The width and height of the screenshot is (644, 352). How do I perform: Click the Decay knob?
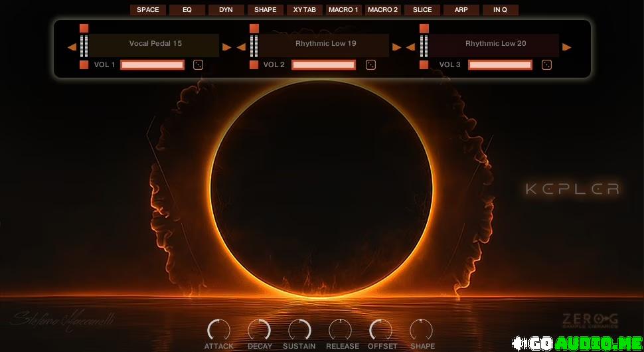click(260, 329)
